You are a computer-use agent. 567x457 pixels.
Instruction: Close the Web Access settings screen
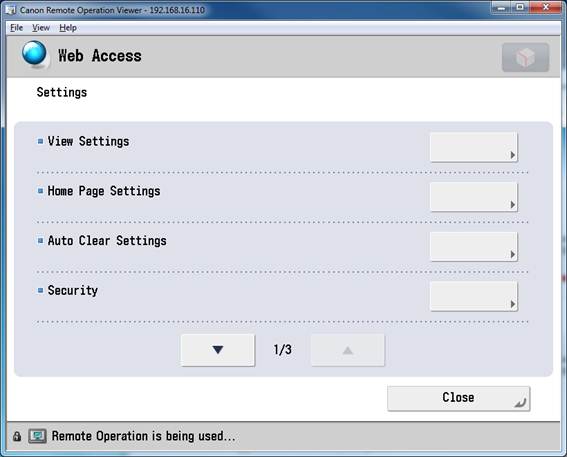(x=459, y=398)
